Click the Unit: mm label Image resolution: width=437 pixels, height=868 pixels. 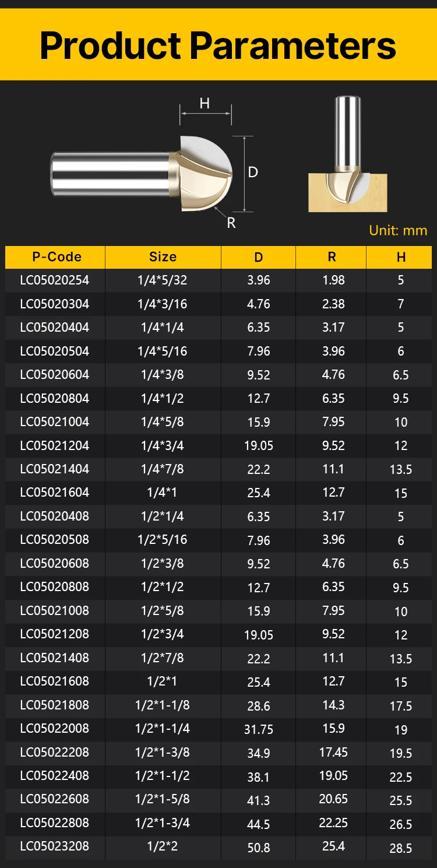398,231
